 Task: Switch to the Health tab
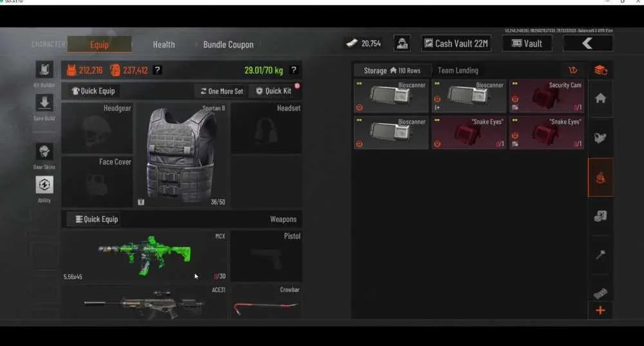click(x=164, y=44)
